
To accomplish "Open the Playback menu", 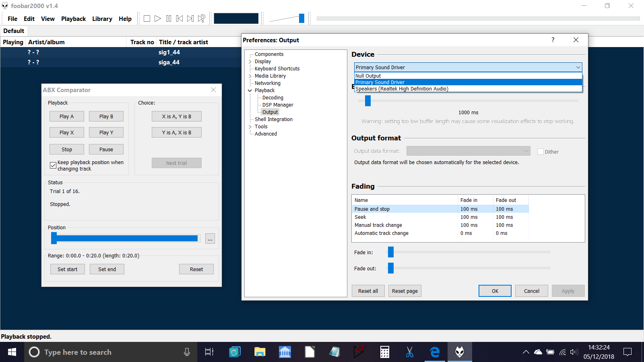I will [x=73, y=19].
